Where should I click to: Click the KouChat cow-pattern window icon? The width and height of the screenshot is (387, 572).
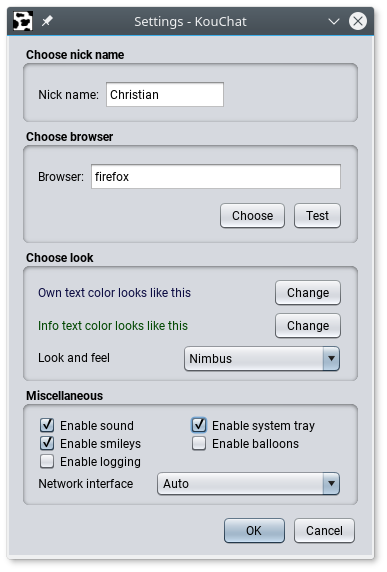[23, 21]
